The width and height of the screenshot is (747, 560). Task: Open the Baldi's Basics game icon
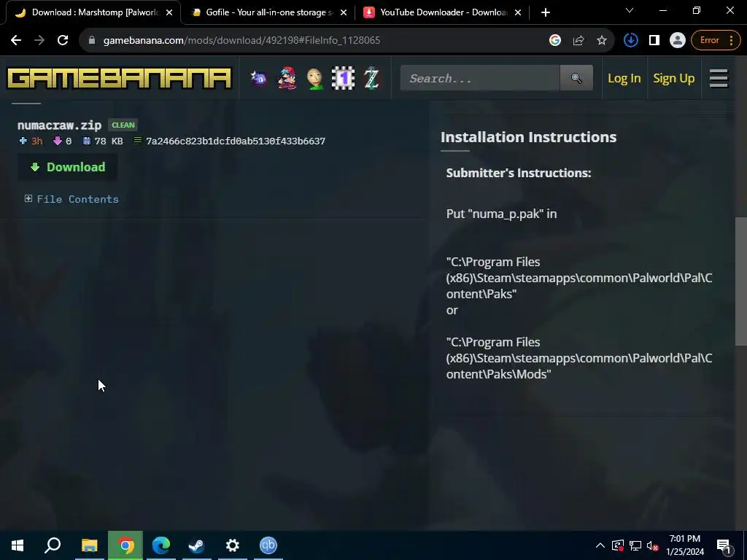pos(315,79)
